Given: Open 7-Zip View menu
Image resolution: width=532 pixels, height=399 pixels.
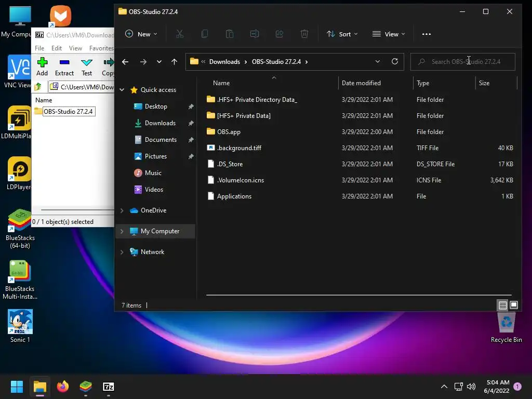Looking at the screenshot, I should click(x=75, y=48).
